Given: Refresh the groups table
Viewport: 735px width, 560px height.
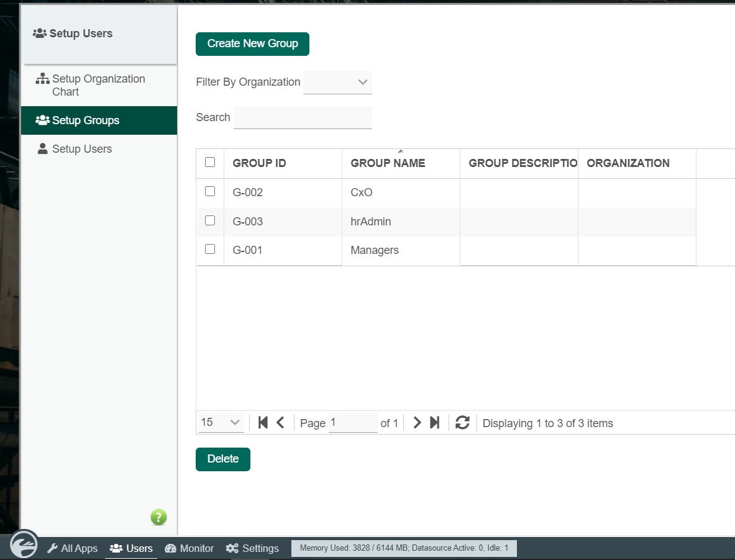Looking at the screenshot, I should (462, 423).
